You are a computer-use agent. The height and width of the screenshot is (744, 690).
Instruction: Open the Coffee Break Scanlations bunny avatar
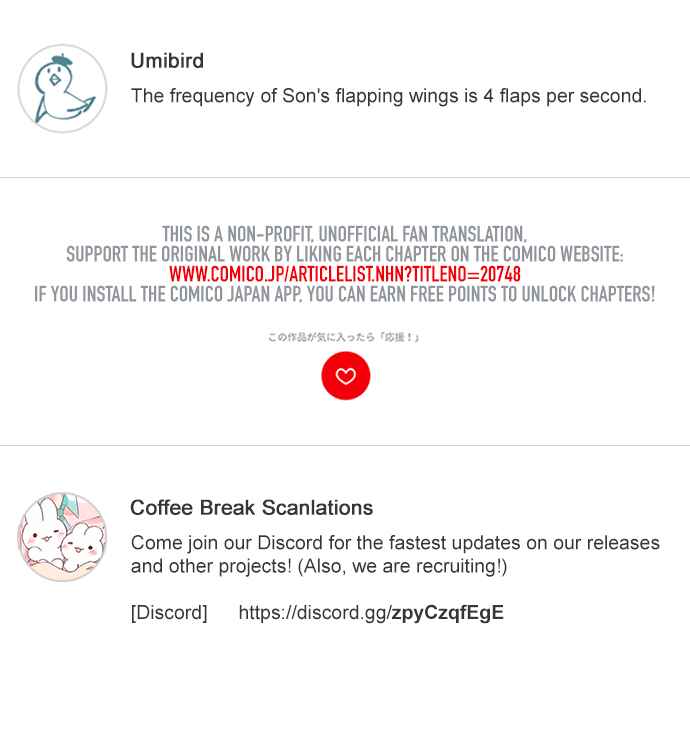pos(62,537)
